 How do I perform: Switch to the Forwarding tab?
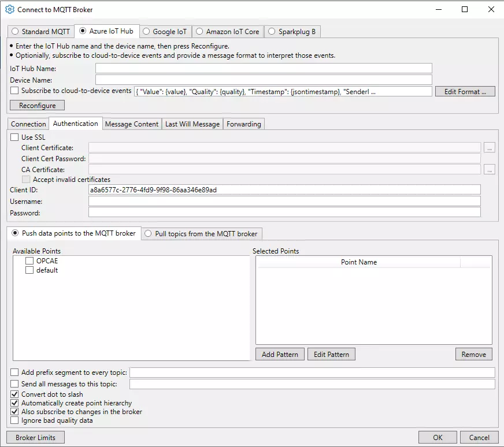pyautogui.click(x=244, y=124)
